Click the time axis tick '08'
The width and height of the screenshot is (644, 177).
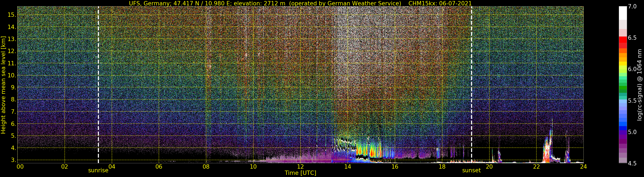(206, 166)
